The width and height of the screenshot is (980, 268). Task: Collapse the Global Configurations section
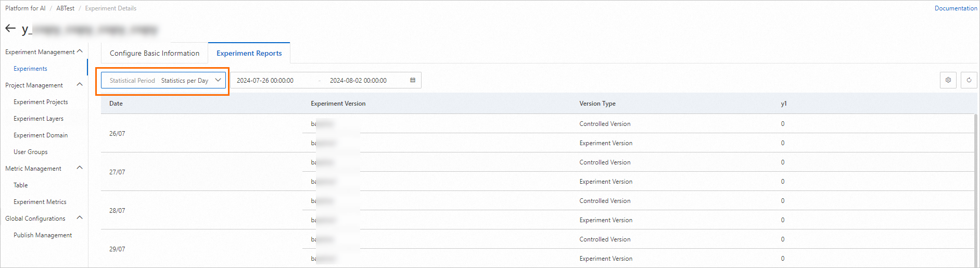point(80,218)
